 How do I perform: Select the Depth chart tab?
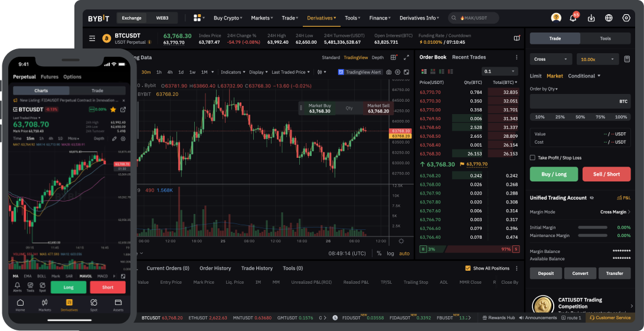377,57
